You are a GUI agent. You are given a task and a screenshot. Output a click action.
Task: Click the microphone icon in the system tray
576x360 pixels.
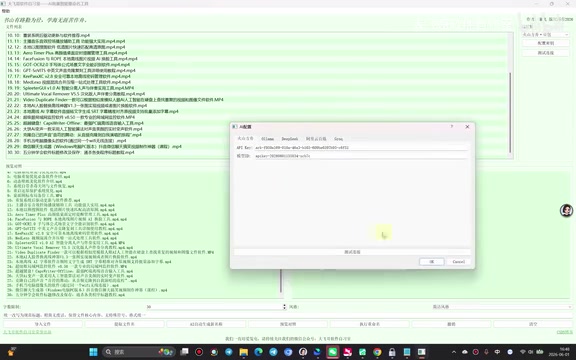point(486,352)
